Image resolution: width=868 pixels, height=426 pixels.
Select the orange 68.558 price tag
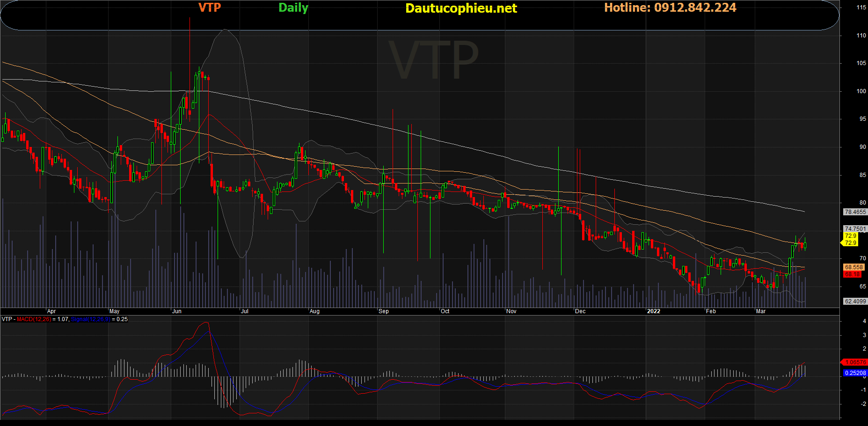(x=853, y=267)
